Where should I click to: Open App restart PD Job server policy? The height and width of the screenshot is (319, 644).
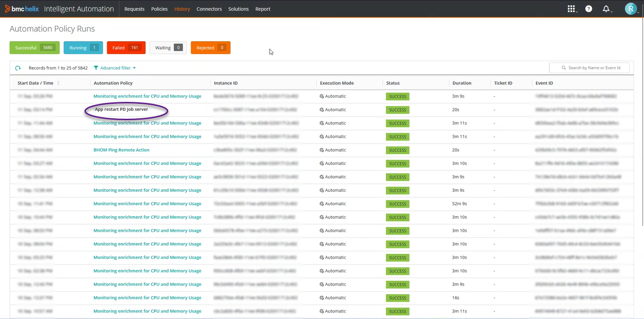click(121, 109)
